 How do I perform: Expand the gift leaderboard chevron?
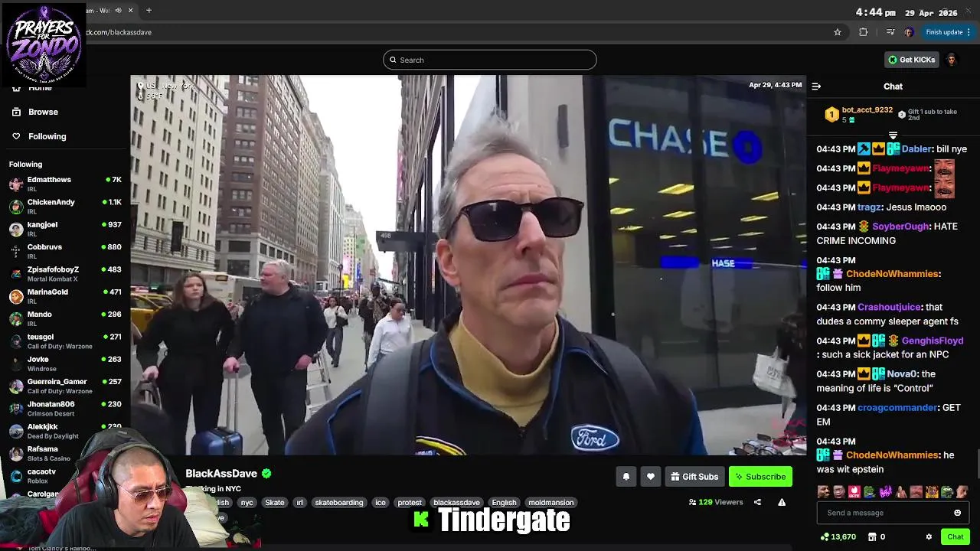pyautogui.click(x=893, y=135)
